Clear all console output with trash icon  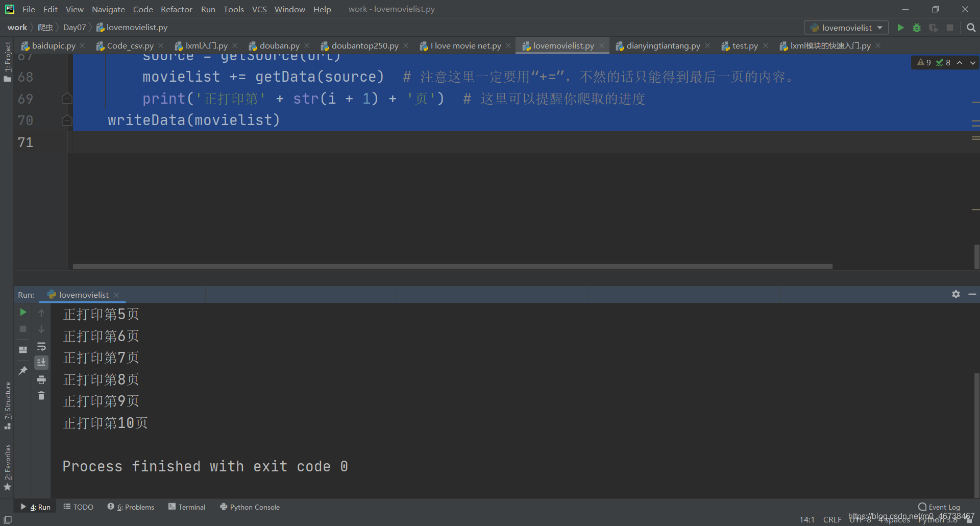pyautogui.click(x=41, y=396)
